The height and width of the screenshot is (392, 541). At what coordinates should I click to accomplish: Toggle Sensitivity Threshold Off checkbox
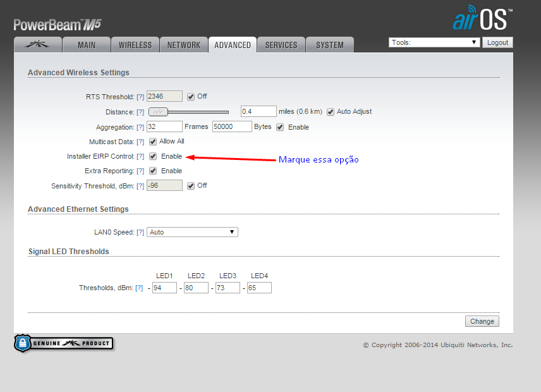[x=191, y=186]
